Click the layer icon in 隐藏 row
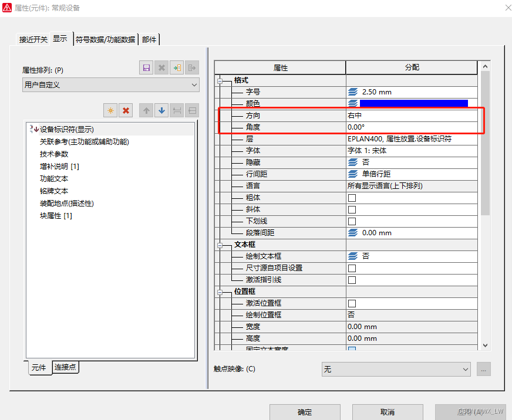 (x=353, y=162)
